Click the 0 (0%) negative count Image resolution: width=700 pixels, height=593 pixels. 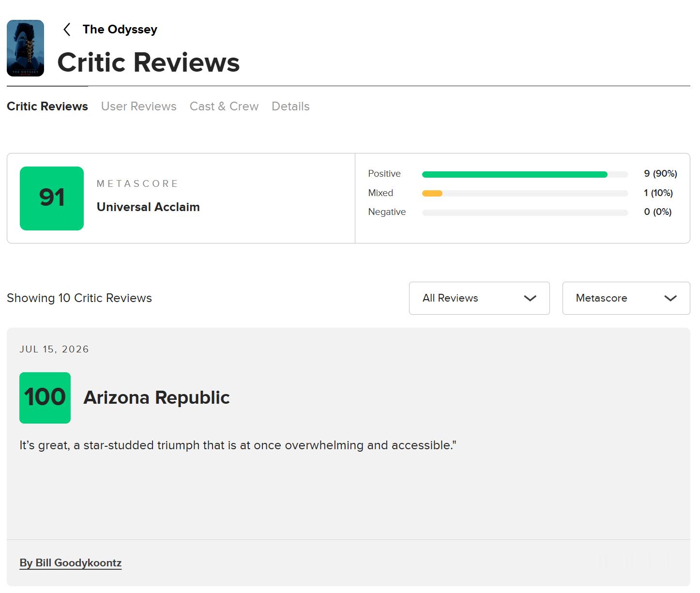658,212
